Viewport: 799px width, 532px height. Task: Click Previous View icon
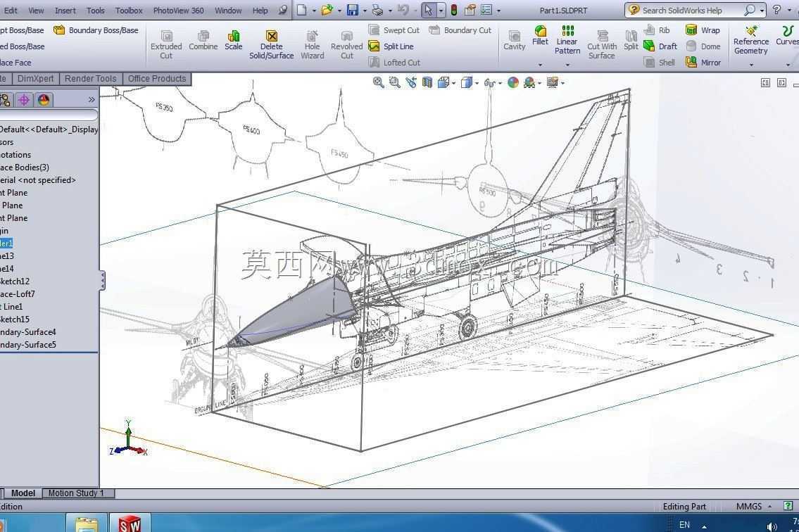point(410,82)
